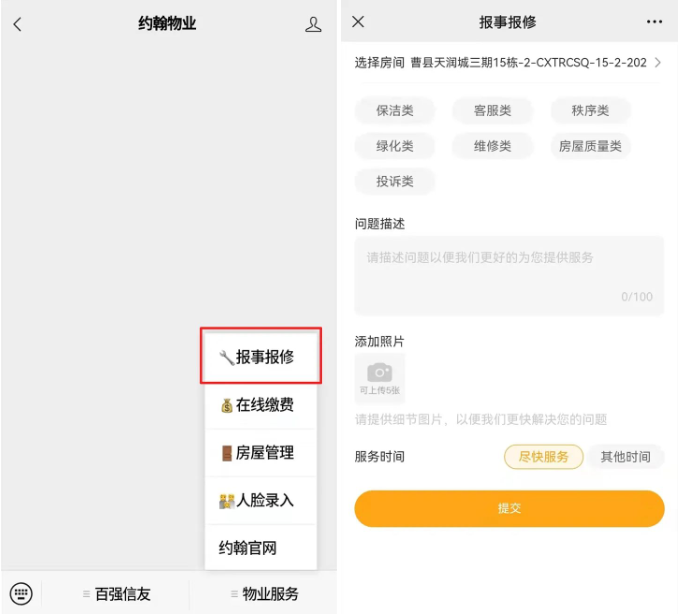
Task: Go back using the left arrow icon
Action: click(x=17, y=24)
